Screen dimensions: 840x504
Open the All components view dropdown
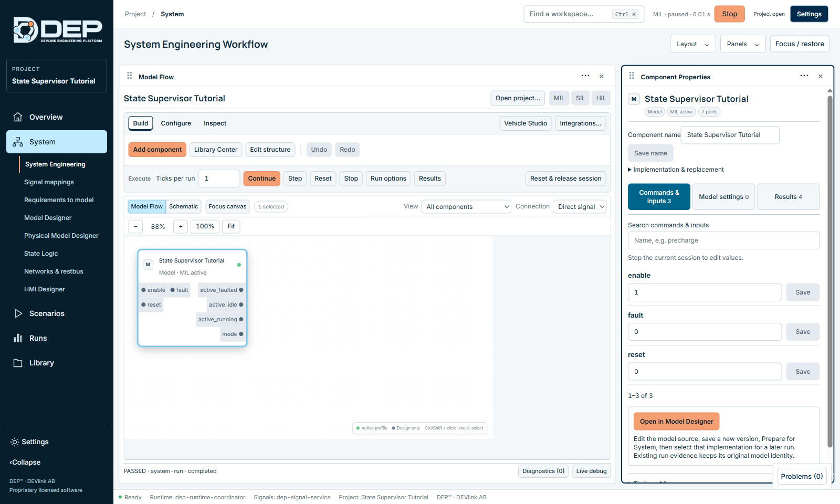click(x=466, y=207)
